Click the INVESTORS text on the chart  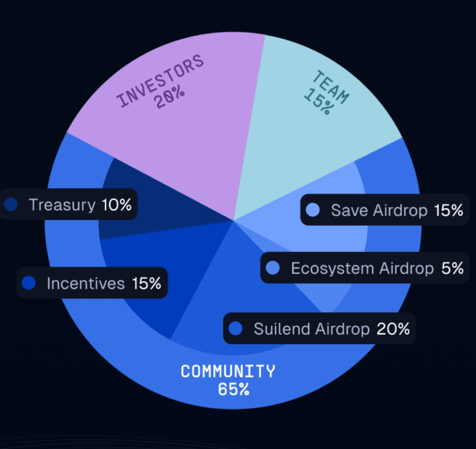(161, 81)
